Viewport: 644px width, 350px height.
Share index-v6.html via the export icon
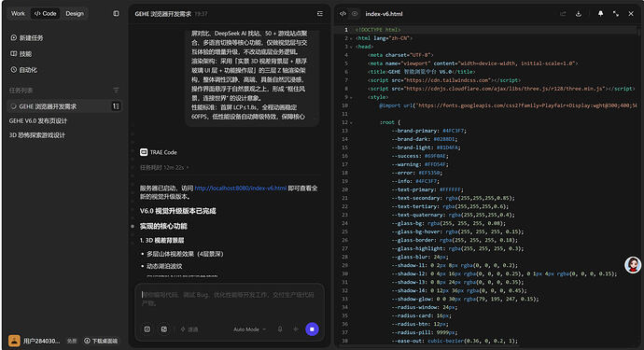pos(563,14)
